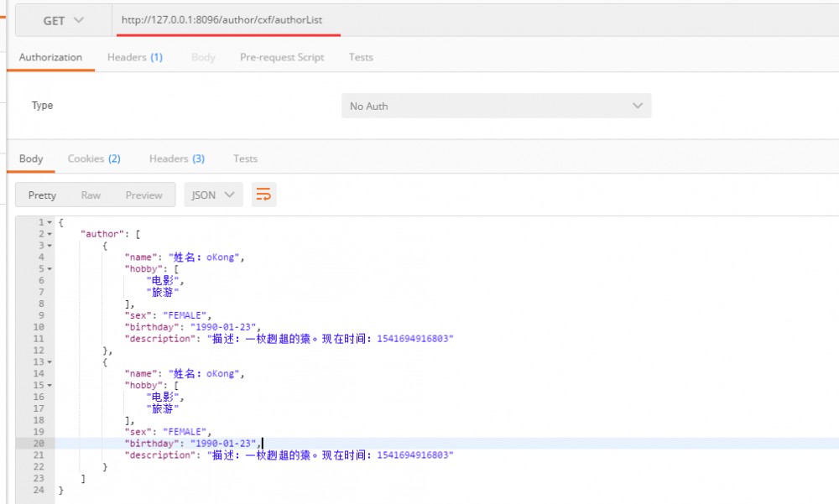Image resolution: width=839 pixels, height=504 pixels.
Task: Select the response Tests tab
Action: 245,158
